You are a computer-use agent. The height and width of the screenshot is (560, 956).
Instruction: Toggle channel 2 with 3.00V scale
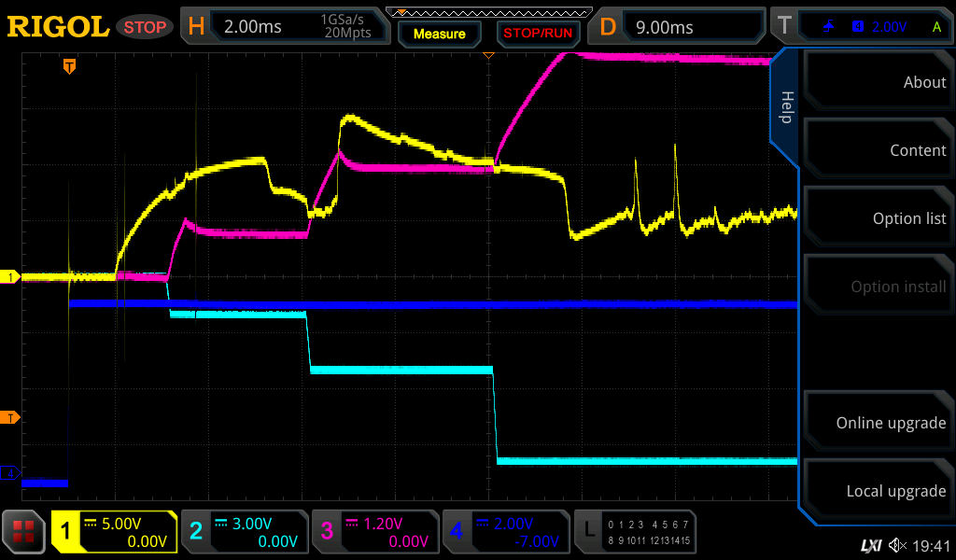[245, 532]
